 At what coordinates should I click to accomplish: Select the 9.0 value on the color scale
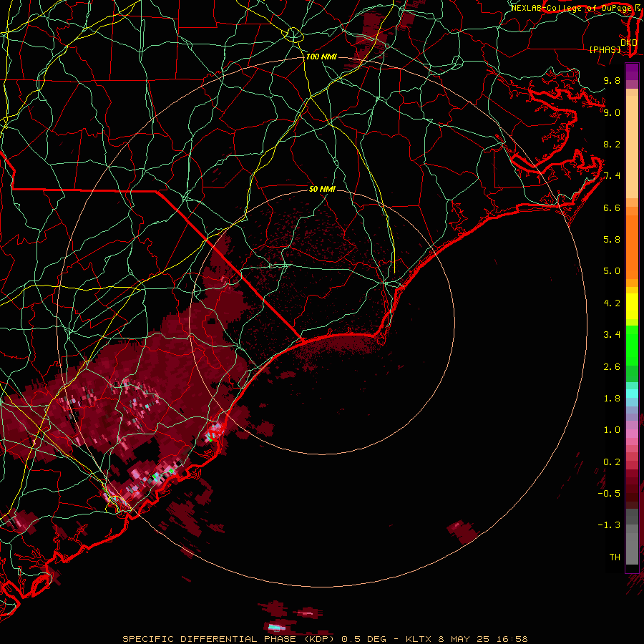[612, 112]
